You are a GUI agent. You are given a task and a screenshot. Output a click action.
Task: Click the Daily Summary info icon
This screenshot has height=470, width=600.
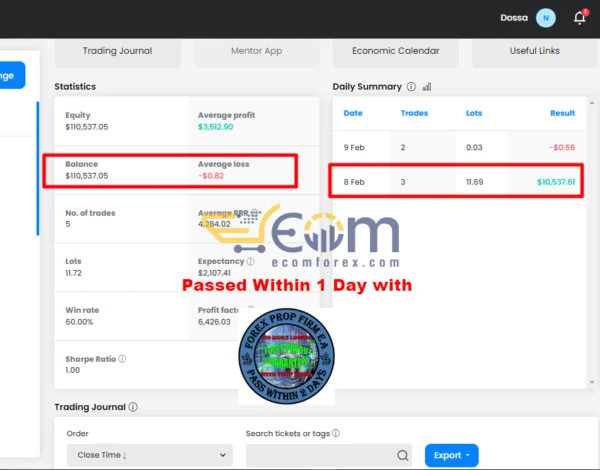(x=411, y=86)
